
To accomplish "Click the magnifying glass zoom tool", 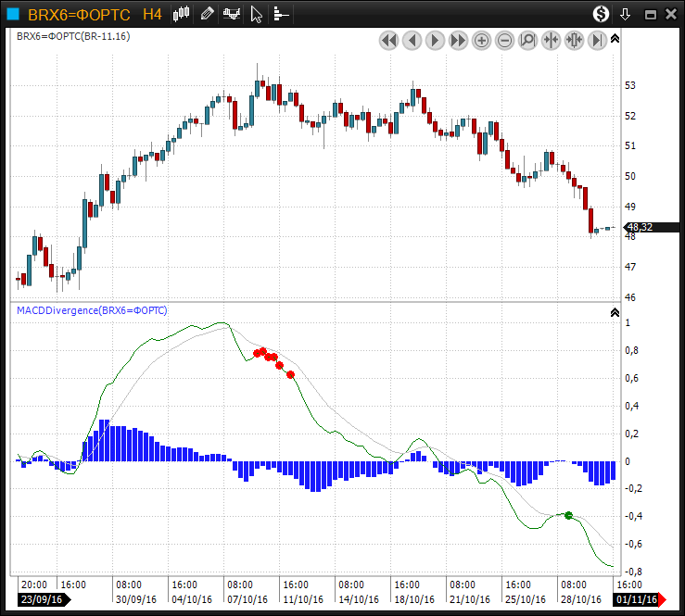I will (528, 40).
